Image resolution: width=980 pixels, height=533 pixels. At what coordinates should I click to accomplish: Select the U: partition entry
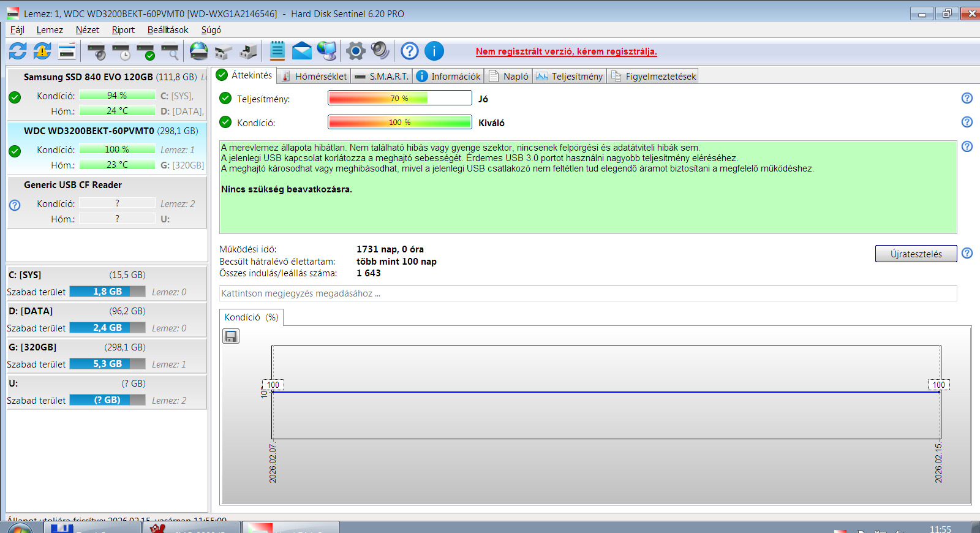[107, 391]
